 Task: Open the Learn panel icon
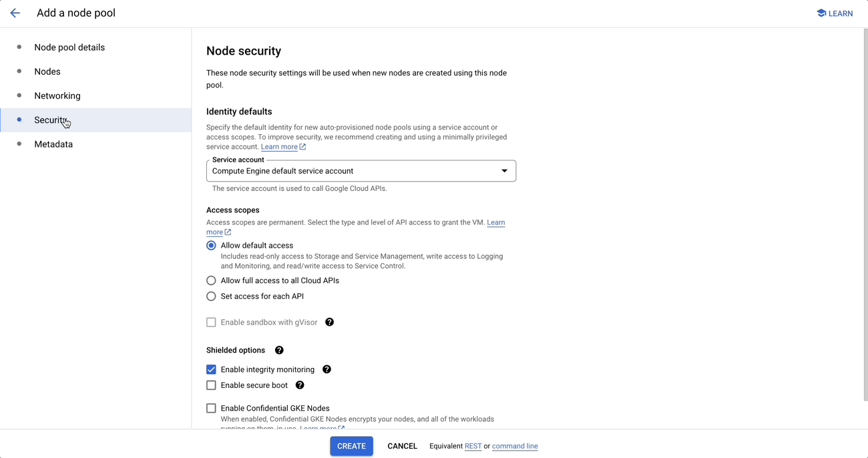(821, 13)
